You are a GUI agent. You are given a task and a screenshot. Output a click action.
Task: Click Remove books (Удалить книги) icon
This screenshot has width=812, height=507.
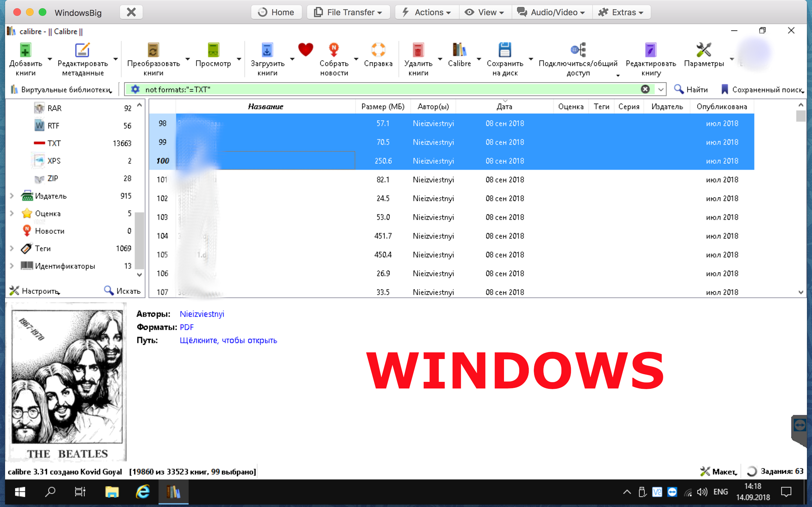(418, 51)
